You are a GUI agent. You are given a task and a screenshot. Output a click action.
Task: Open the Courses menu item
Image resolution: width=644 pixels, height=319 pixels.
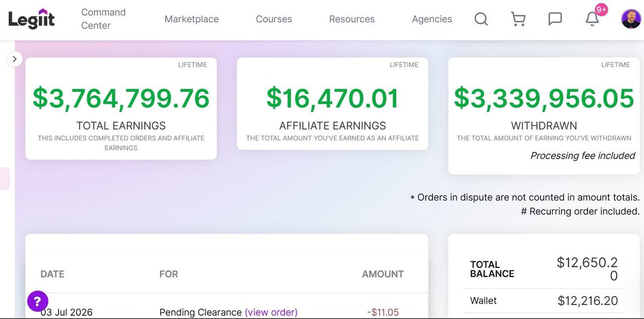pos(274,19)
